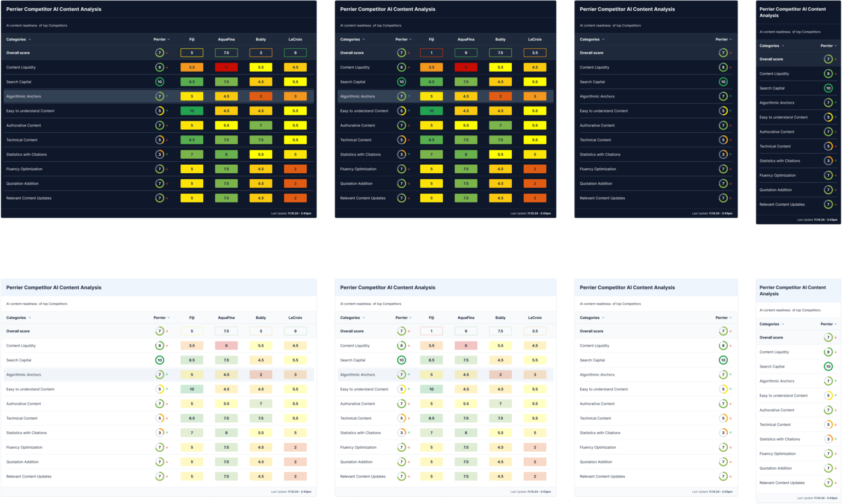Click AquaFina Statistics with Citations 8 cell, dark panel Fiji overall 5
This screenshot has height=504, width=842.
226,155
